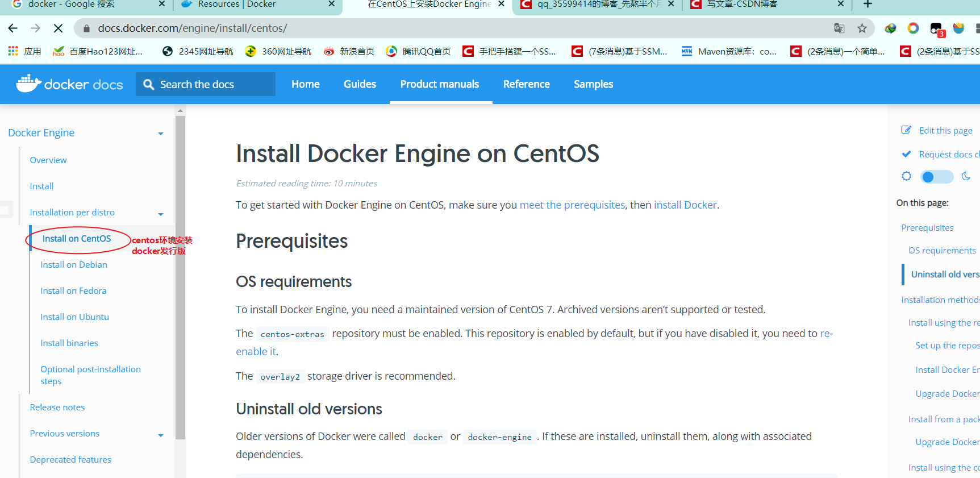
Task: Collapse Installation per distro arrow
Action: click(161, 214)
